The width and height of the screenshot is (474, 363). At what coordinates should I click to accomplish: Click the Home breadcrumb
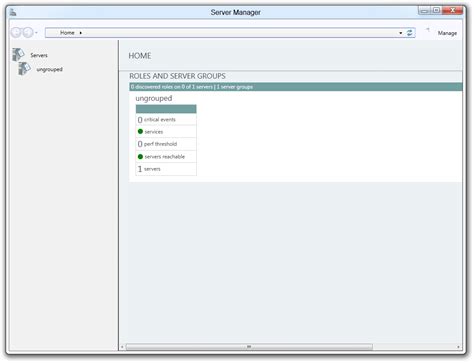coord(67,33)
